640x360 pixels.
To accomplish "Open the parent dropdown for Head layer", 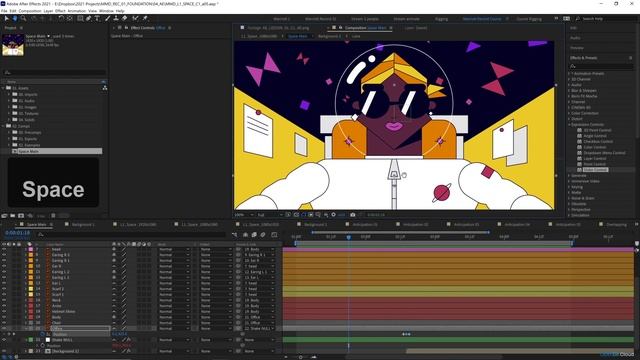I will (x=259, y=249).
